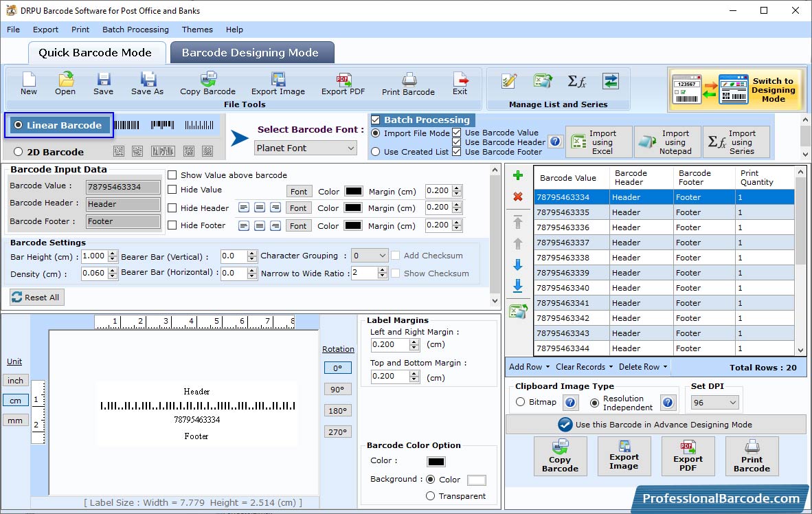The image size is (812, 514).
Task: Open help icon next to Bitmap
Action: [570, 403]
